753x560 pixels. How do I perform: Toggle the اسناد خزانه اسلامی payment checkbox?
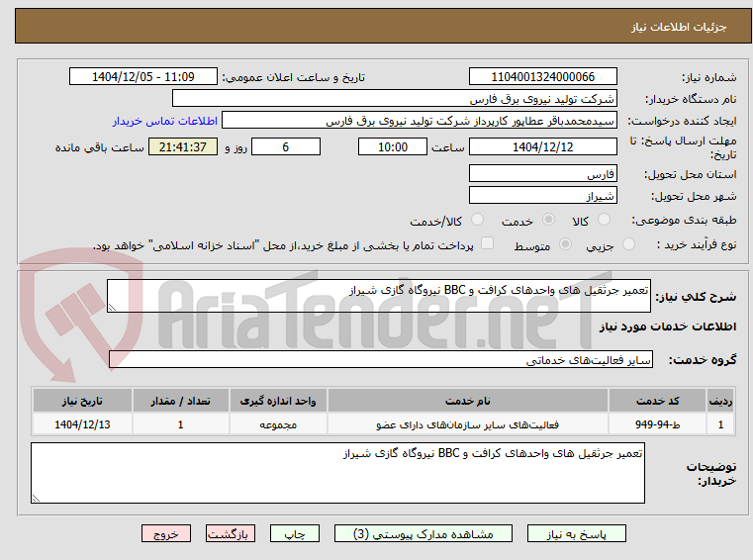[x=487, y=243]
